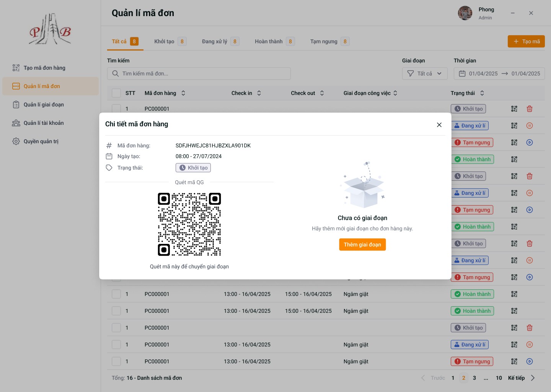Open Quản lí mã đơn in sidebar

point(51,86)
